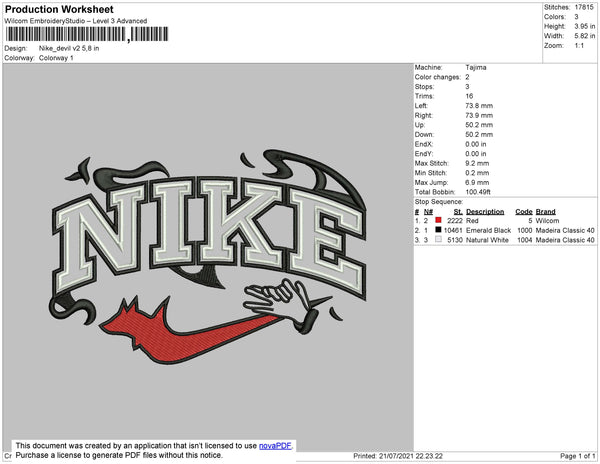Click the 'Red' description in stop sequence
The height and width of the screenshot is (464, 600).
(x=472, y=221)
